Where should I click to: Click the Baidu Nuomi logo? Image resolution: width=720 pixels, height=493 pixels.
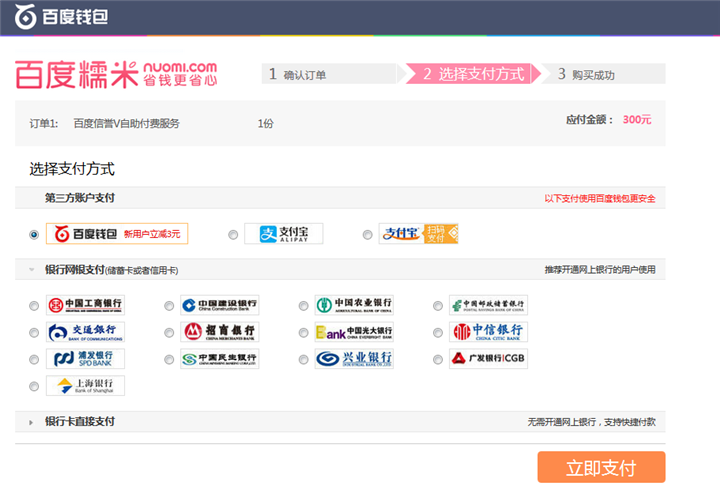point(115,72)
